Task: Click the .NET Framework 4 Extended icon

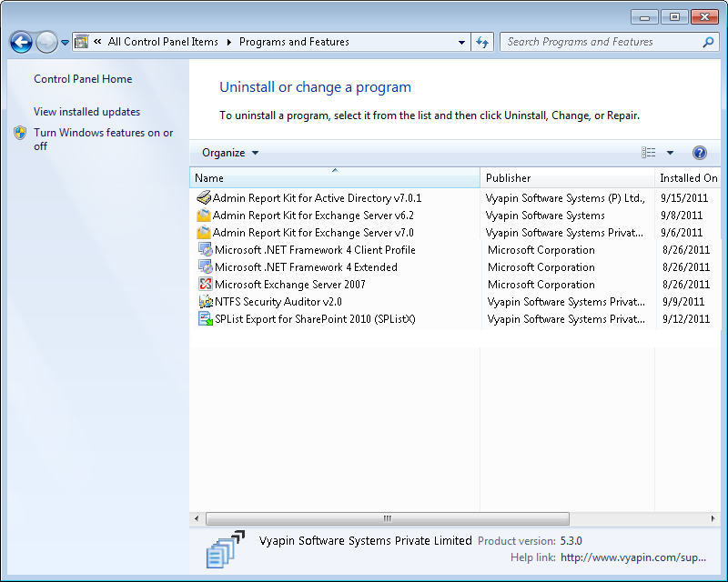Action: [206, 266]
